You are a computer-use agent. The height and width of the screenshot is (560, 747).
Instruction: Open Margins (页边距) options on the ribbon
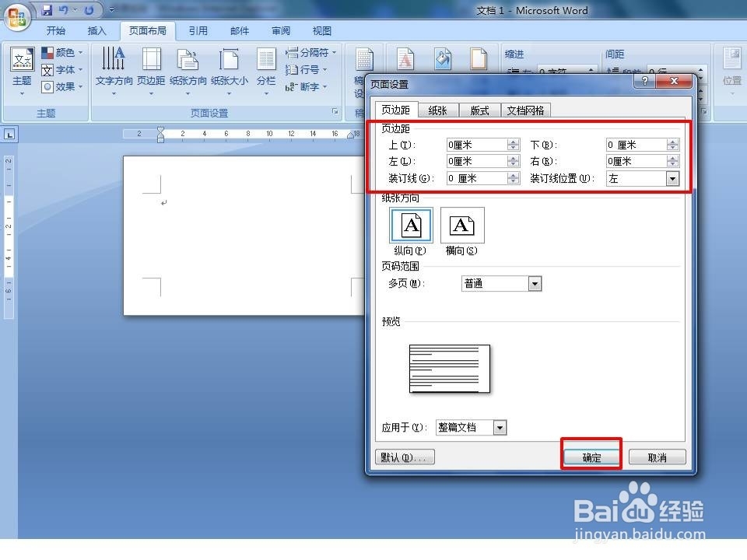(151, 68)
